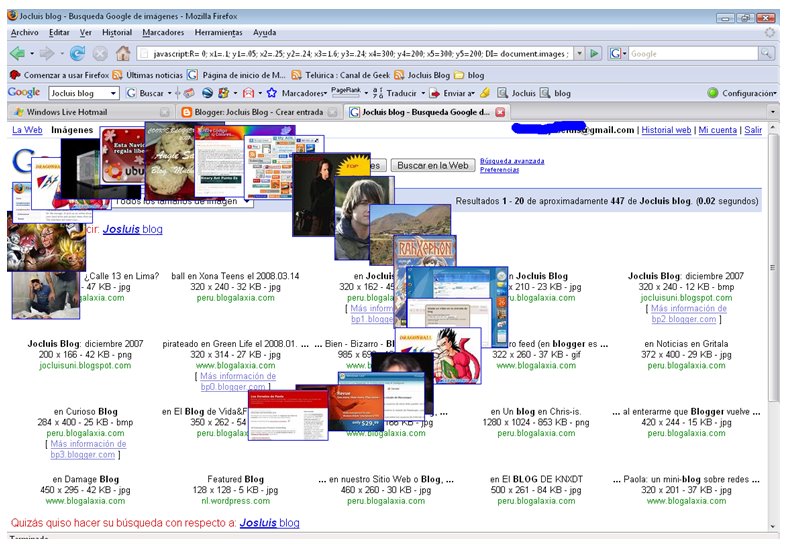
Task: Reload the page with the refresh icon
Action: tap(77, 53)
